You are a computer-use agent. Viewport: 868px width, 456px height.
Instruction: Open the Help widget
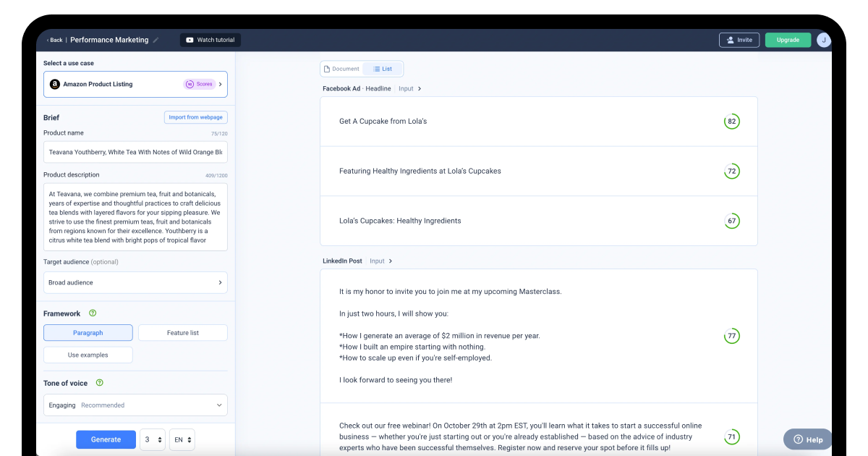coord(808,439)
